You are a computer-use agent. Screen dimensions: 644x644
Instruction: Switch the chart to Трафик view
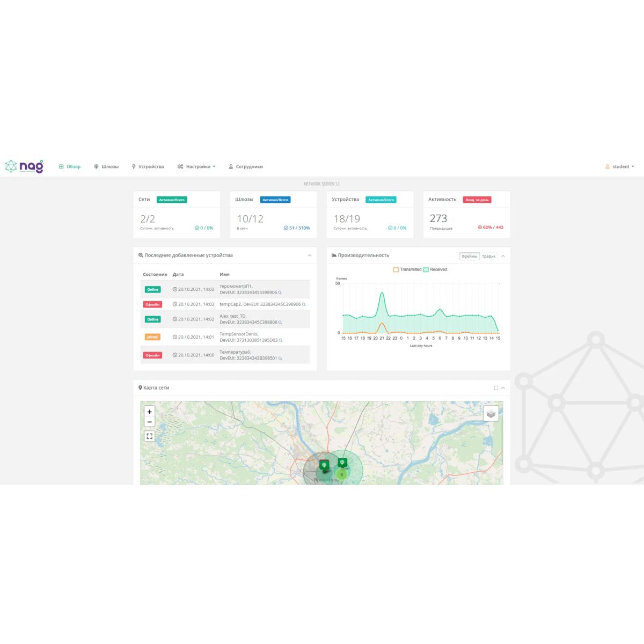[x=488, y=257]
